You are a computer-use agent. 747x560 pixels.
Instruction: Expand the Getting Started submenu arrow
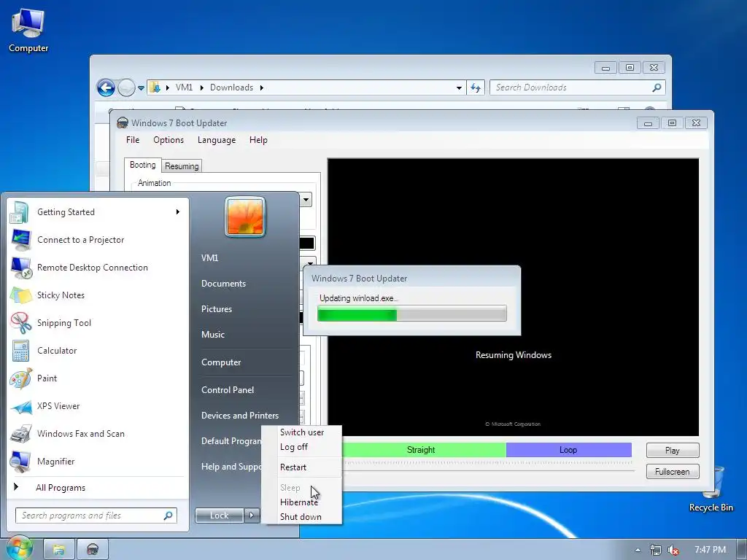tap(178, 212)
